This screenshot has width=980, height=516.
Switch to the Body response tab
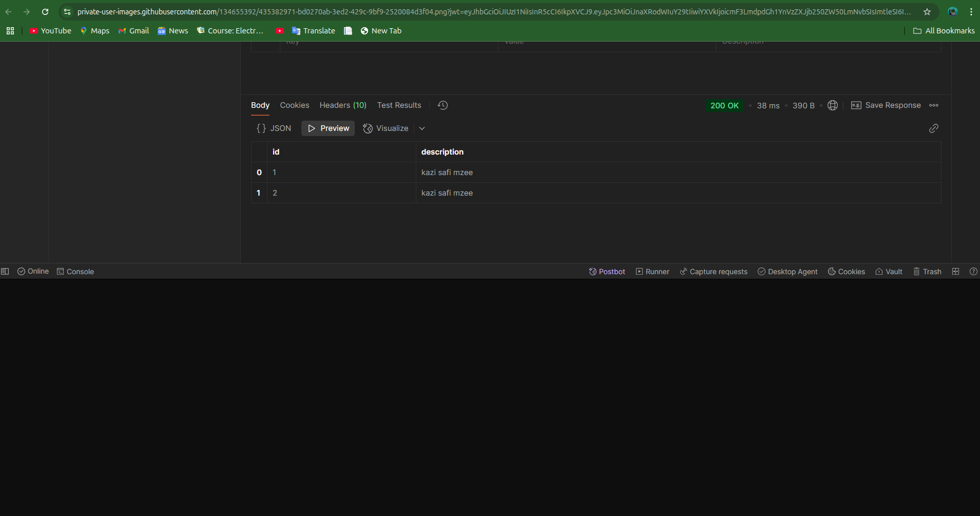260,105
